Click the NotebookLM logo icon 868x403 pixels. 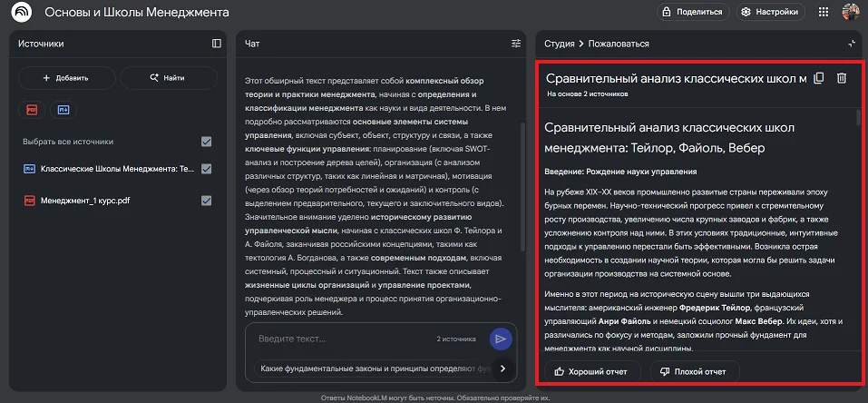(19, 13)
